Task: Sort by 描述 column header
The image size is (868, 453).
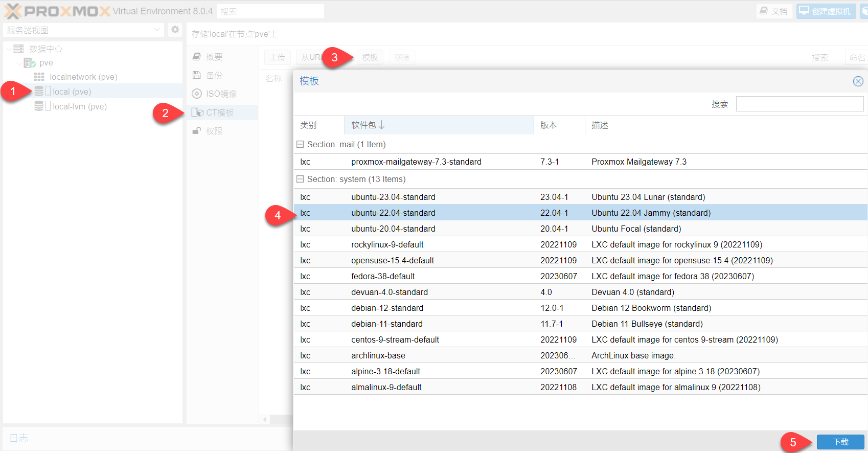Action: (726, 125)
